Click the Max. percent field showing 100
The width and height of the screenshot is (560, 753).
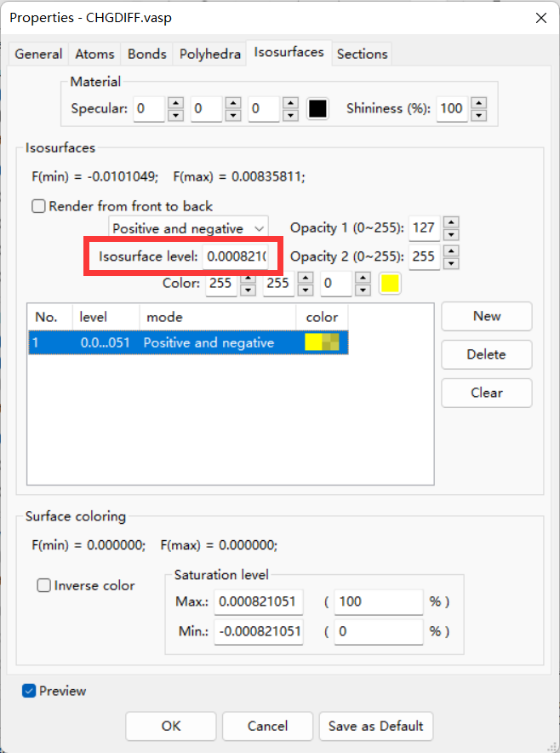[x=379, y=601]
